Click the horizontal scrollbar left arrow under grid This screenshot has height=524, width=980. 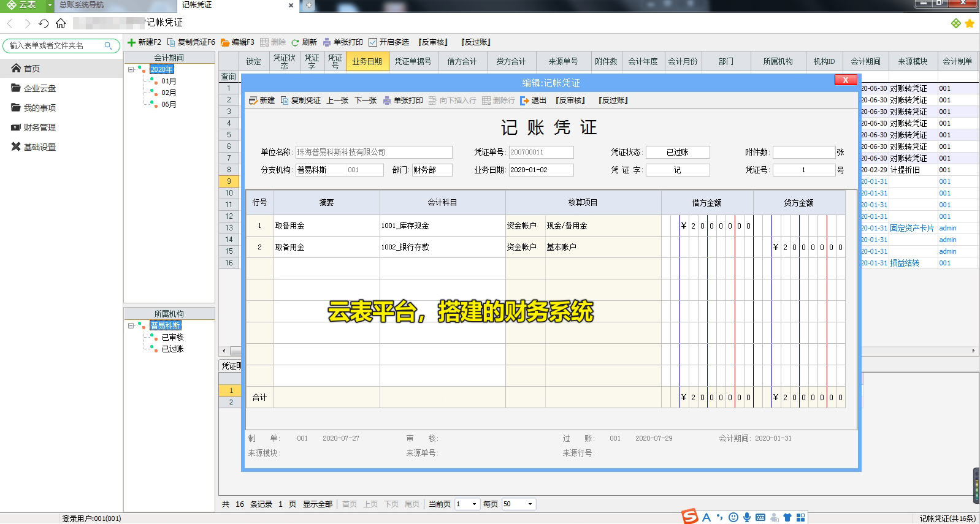coord(223,351)
